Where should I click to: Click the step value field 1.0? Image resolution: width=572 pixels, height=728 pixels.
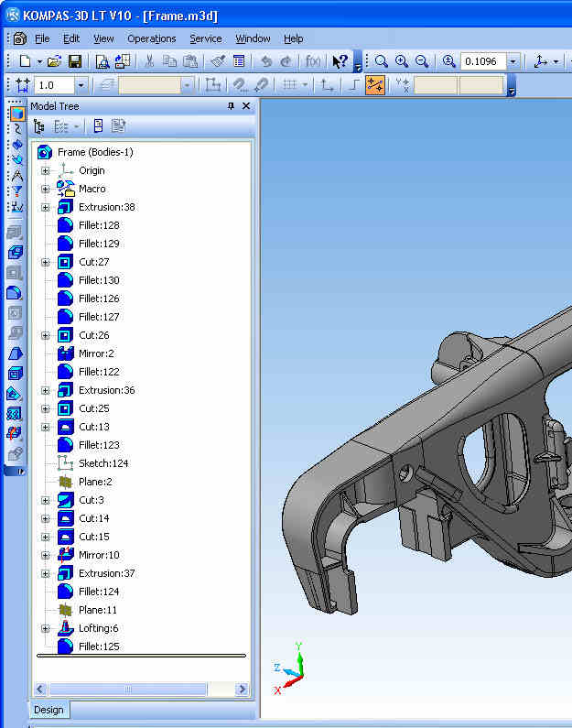pyautogui.click(x=54, y=85)
